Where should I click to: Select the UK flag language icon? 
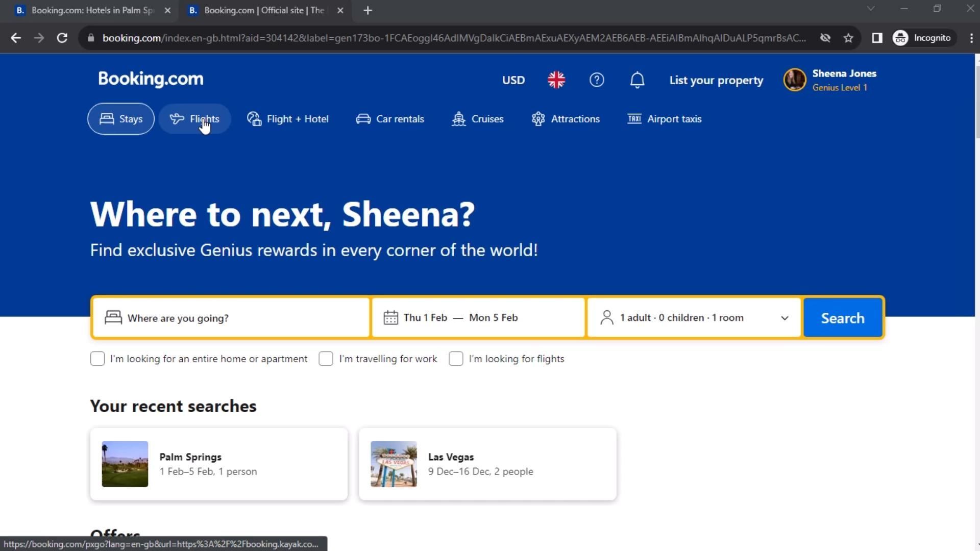(556, 80)
